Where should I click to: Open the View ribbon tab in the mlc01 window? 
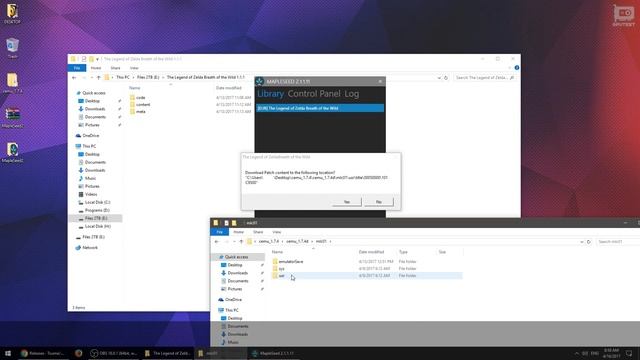point(277,232)
